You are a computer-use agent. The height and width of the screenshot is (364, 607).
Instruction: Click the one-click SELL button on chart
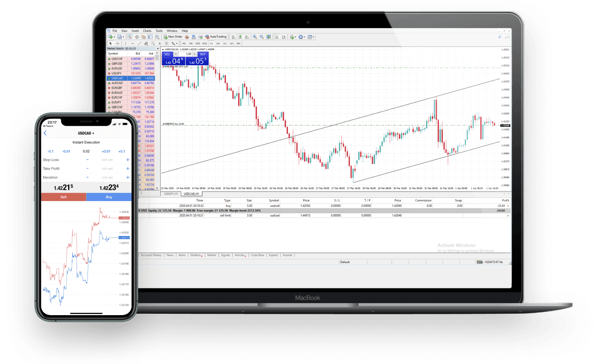click(167, 54)
